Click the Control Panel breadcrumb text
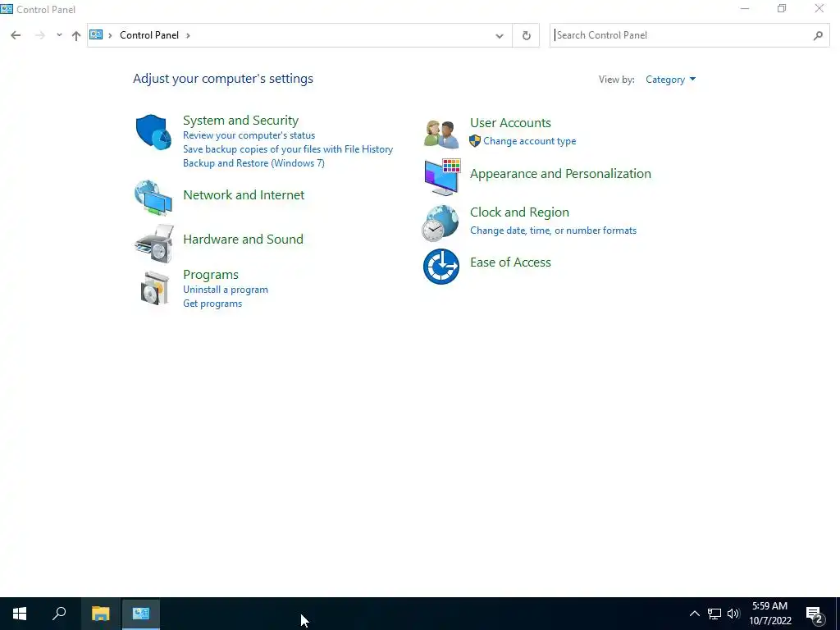 (x=149, y=35)
